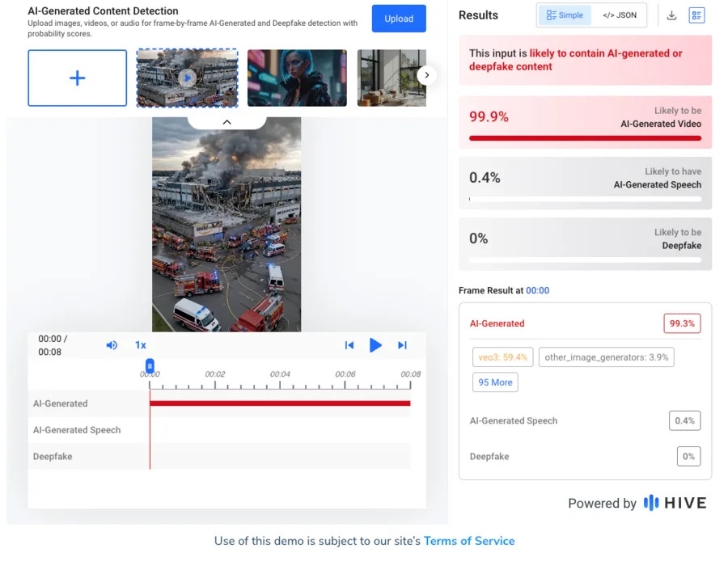
Task: Skip to the previous frame
Action: pos(349,345)
